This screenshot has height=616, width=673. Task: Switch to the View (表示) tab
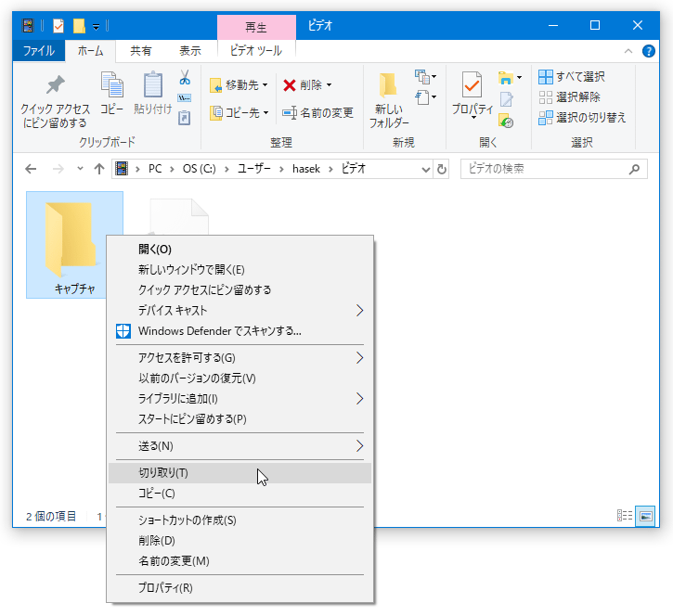tap(190, 51)
